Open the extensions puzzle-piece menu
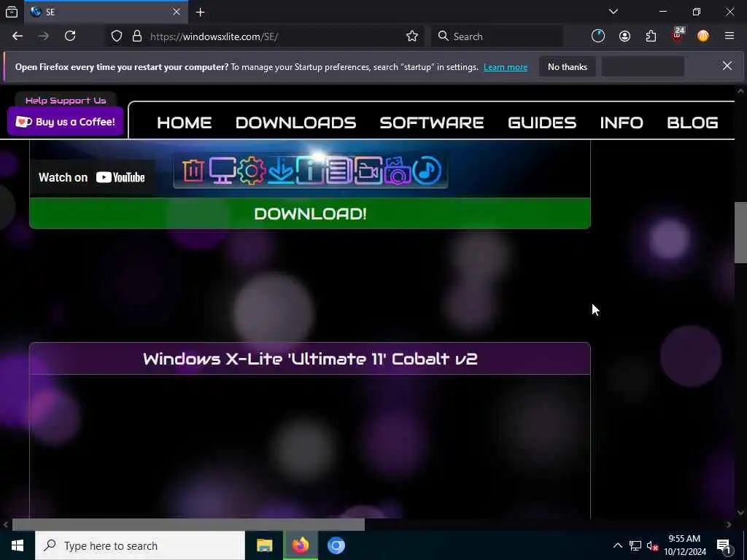The width and height of the screenshot is (747, 560). [x=651, y=36]
